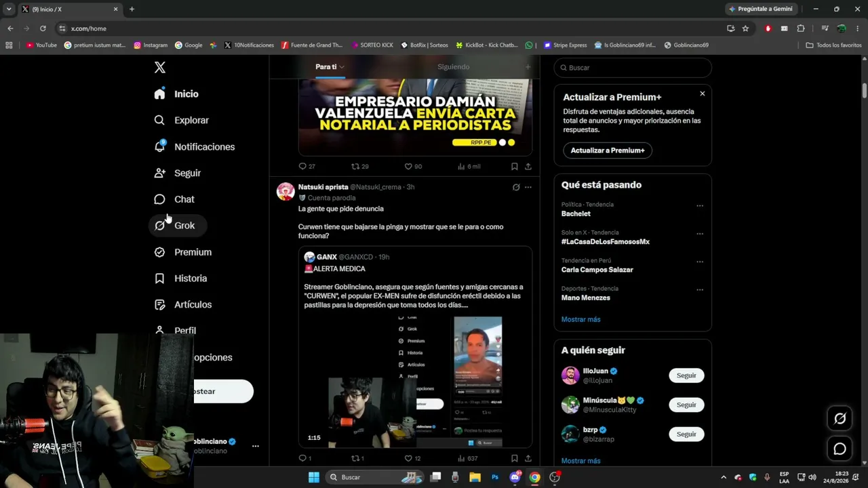The image size is (868, 488).
Task: Open more options for Mano Menezes trend
Action: (x=700, y=290)
